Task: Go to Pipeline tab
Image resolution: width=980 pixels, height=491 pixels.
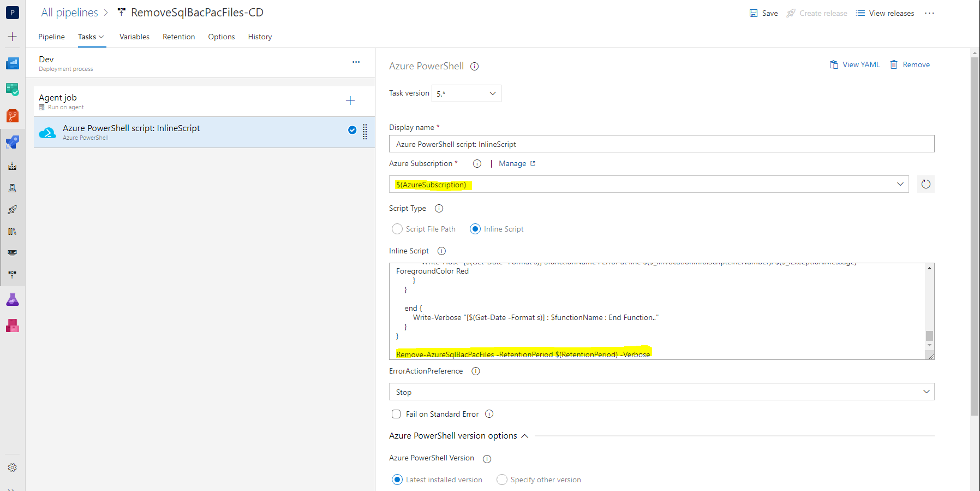Action: 51,37
